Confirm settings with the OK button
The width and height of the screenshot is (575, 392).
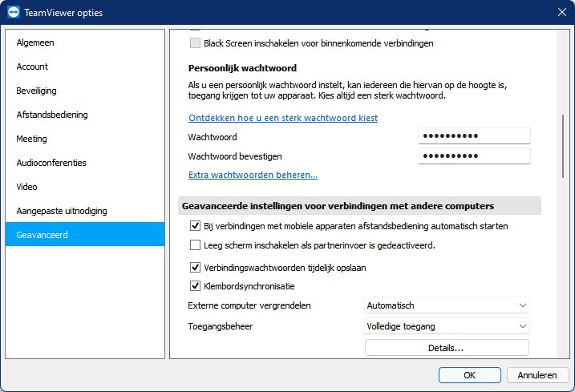[x=470, y=374]
